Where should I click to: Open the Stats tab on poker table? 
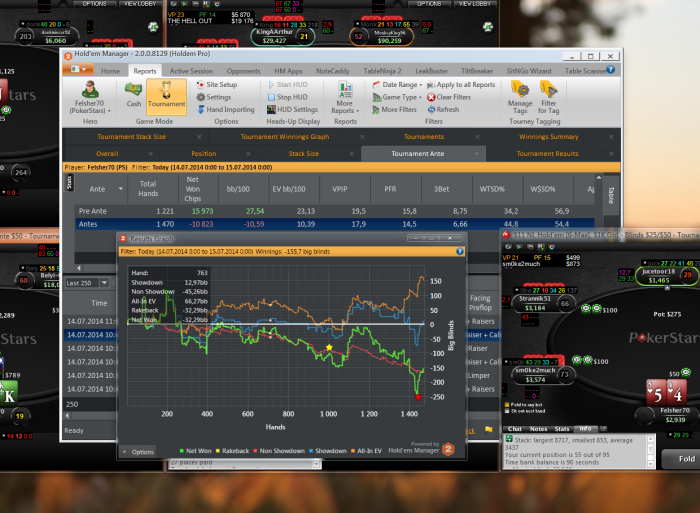(562, 429)
